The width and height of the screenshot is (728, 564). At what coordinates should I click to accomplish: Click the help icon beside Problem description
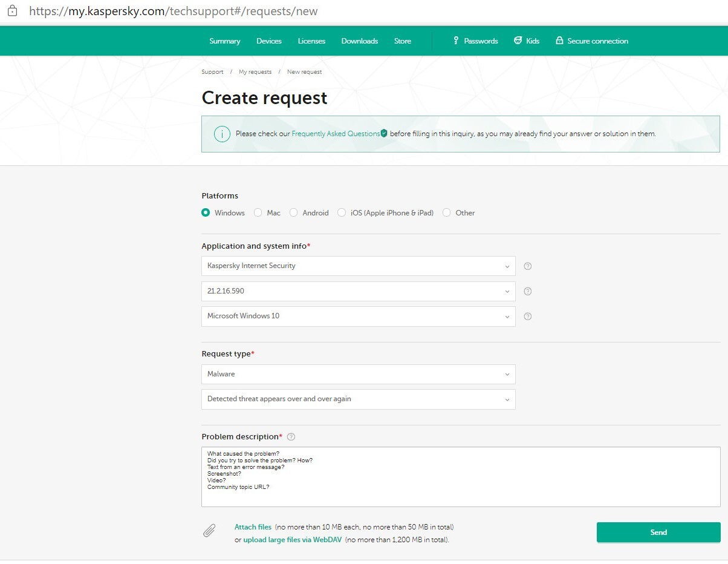click(291, 437)
